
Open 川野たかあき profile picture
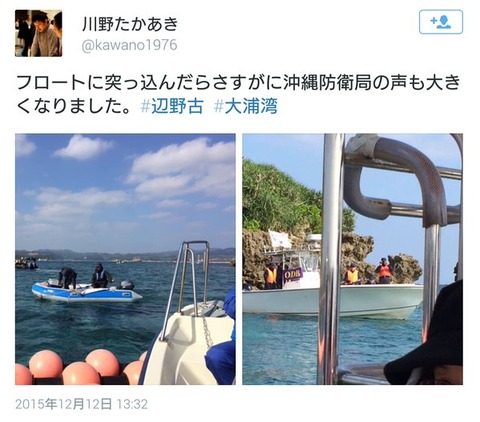pos(38,33)
